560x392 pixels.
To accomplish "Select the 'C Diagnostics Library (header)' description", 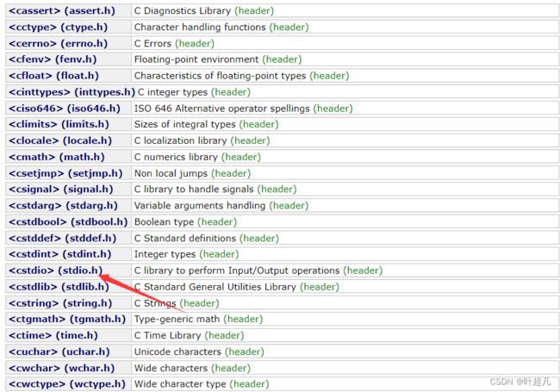I will 204,10.
